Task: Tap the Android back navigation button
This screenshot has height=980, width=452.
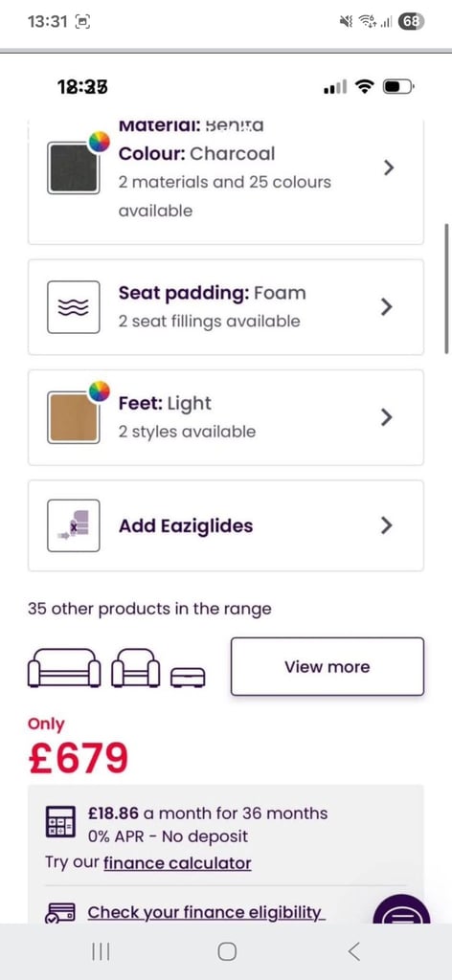Action: pyautogui.click(x=353, y=951)
